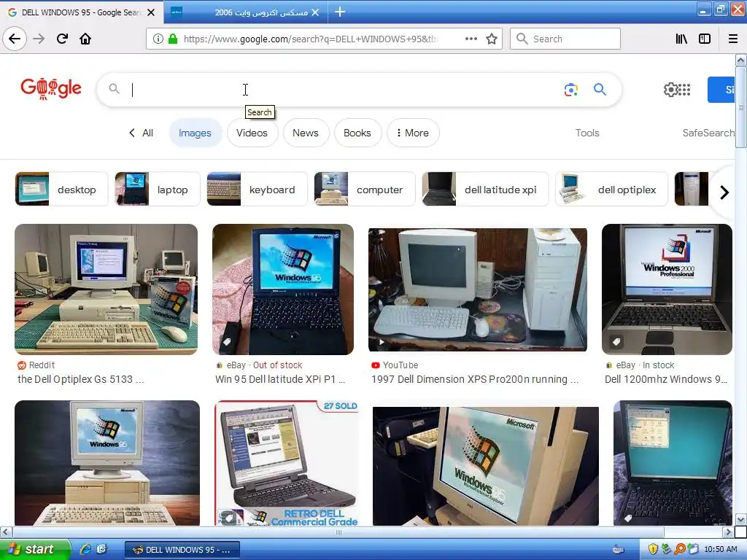This screenshot has width=747, height=560.
Task: Launch Internet Explorer from quick launch
Action: point(86,549)
